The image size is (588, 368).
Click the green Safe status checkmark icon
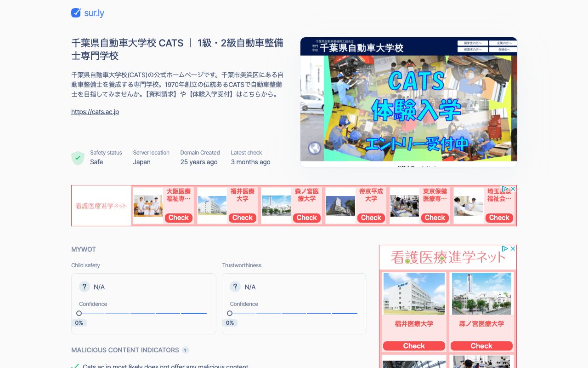pyautogui.click(x=78, y=158)
